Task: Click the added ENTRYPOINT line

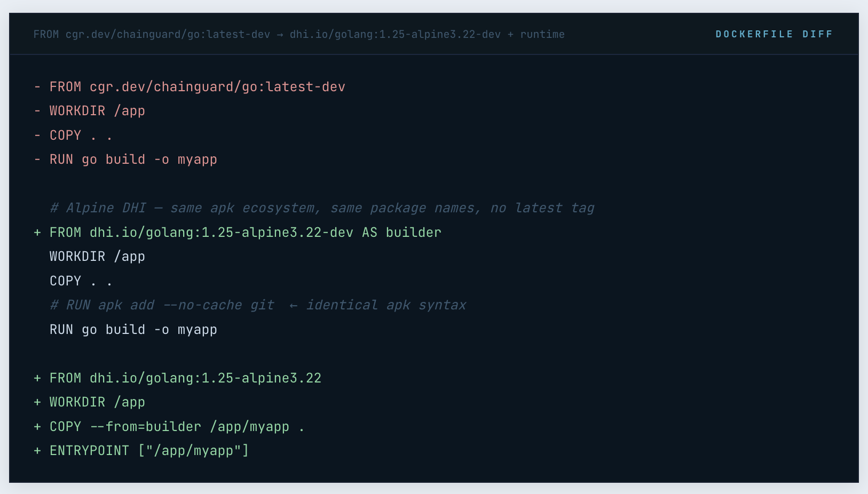Action: [149, 451]
